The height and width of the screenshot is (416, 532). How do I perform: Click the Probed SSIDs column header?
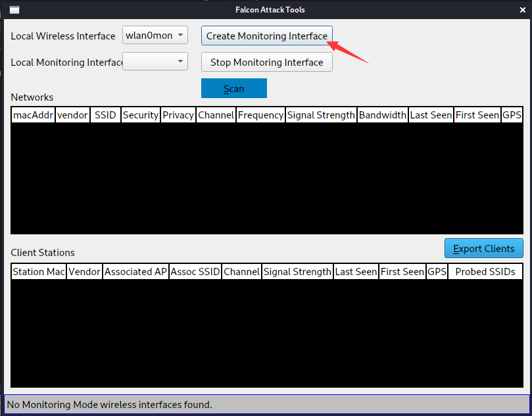point(485,272)
